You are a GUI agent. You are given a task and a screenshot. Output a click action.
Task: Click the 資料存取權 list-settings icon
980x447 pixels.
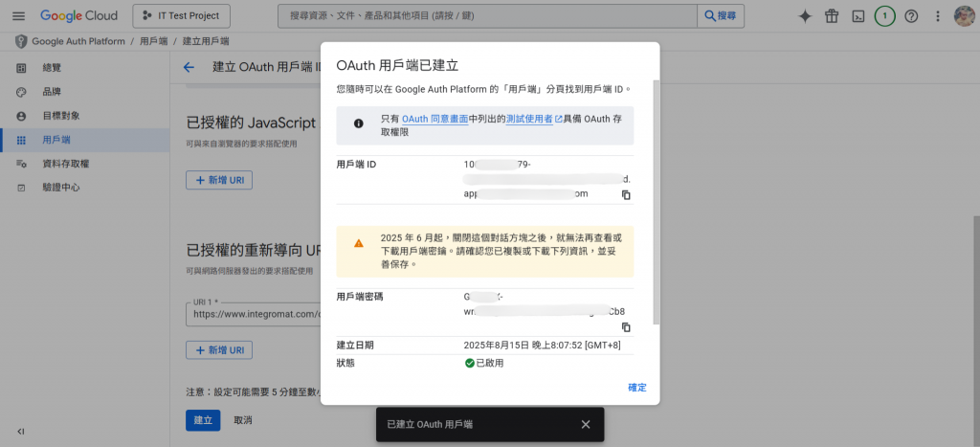[21, 164]
